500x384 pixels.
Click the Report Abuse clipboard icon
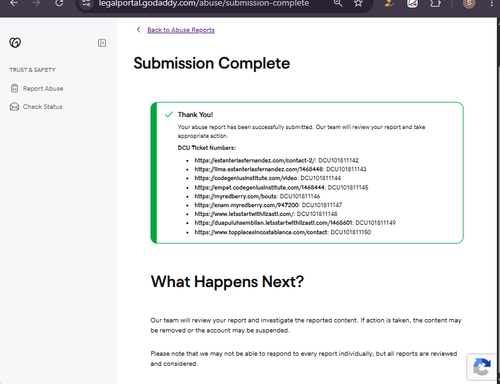pos(14,88)
